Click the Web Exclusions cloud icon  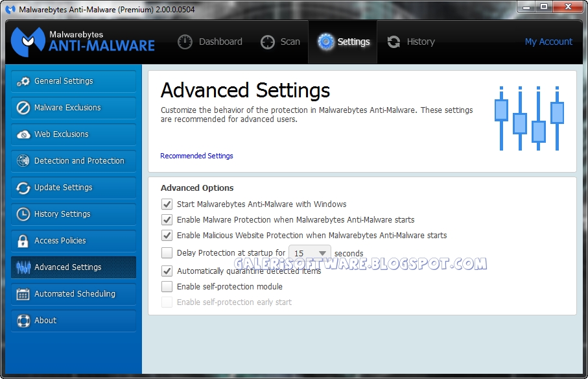pos(23,134)
